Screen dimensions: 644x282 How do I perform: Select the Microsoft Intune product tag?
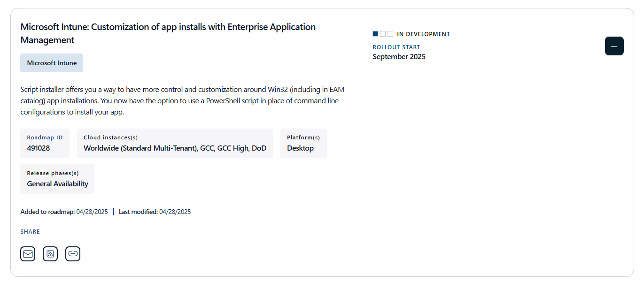[52, 63]
